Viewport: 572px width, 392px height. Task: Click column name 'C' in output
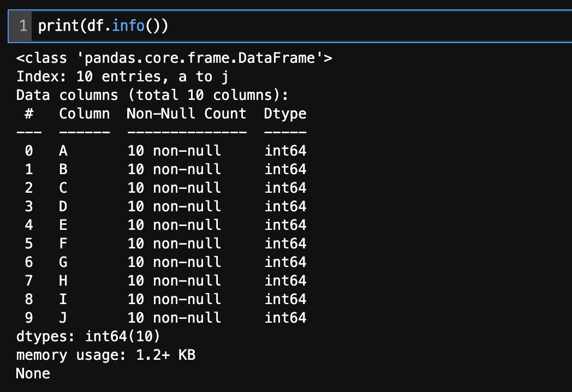(x=63, y=188)
